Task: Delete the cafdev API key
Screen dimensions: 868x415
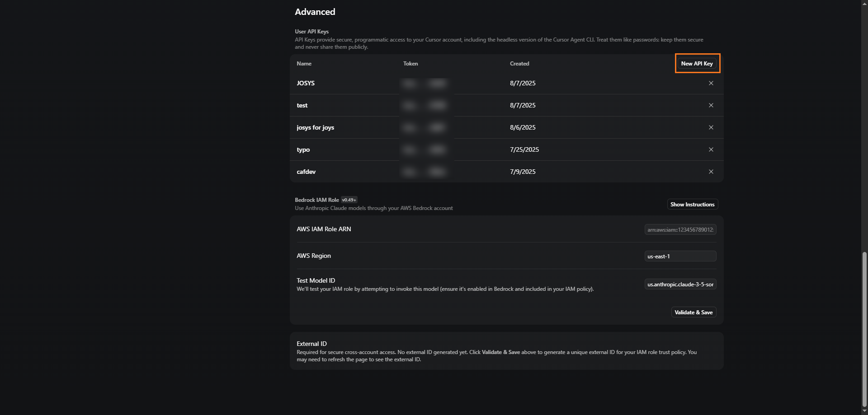Action: pos(711,172)
